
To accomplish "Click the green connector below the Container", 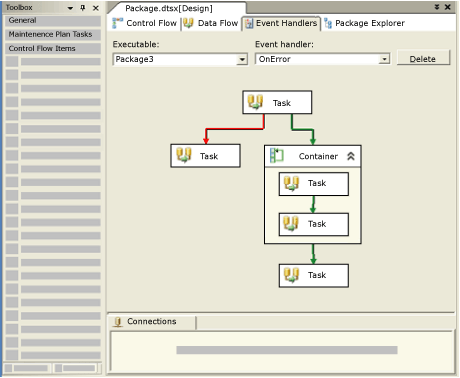I will pyautogui.click(x=313, y=254).
